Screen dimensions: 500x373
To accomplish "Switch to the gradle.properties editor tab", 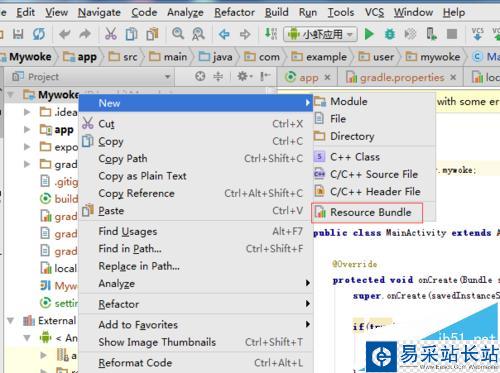I will click(x=401, y=77).
